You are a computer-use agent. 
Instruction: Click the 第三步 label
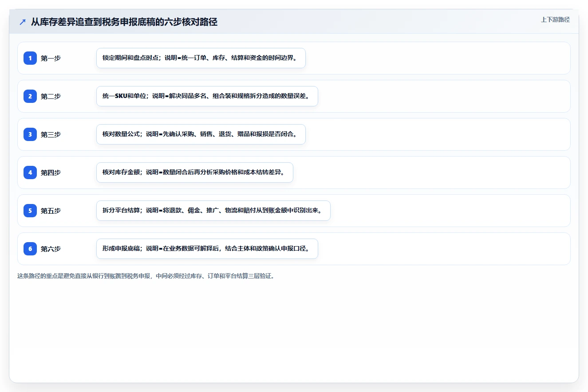[x=51, y=134]
